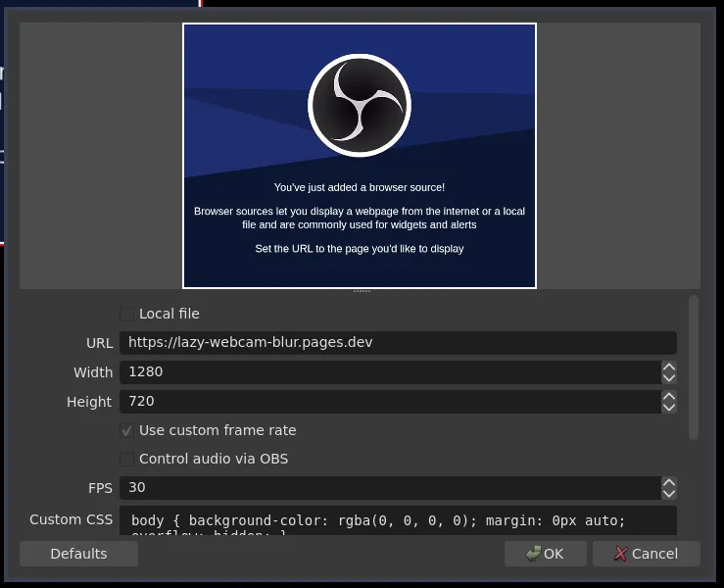Click the Custom CSS text area
Image resolution: width=724 pixels, height=588 pixels.
[x=398, y=521]
